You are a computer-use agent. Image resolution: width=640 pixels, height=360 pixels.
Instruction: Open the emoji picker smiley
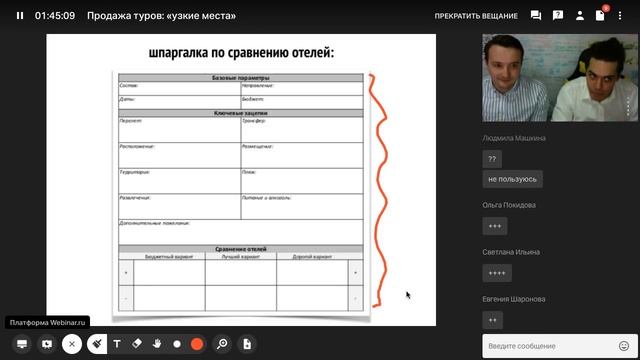[x=624, y=346]
